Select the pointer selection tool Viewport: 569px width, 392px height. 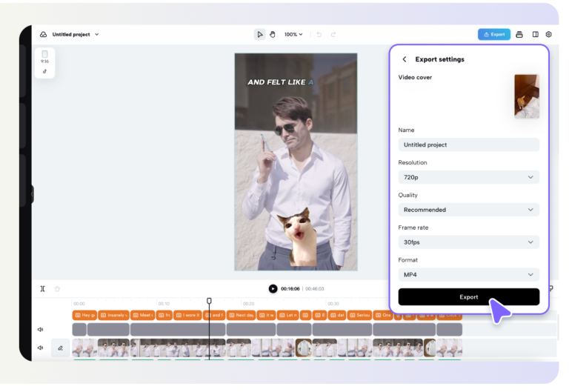pos(259,35)
